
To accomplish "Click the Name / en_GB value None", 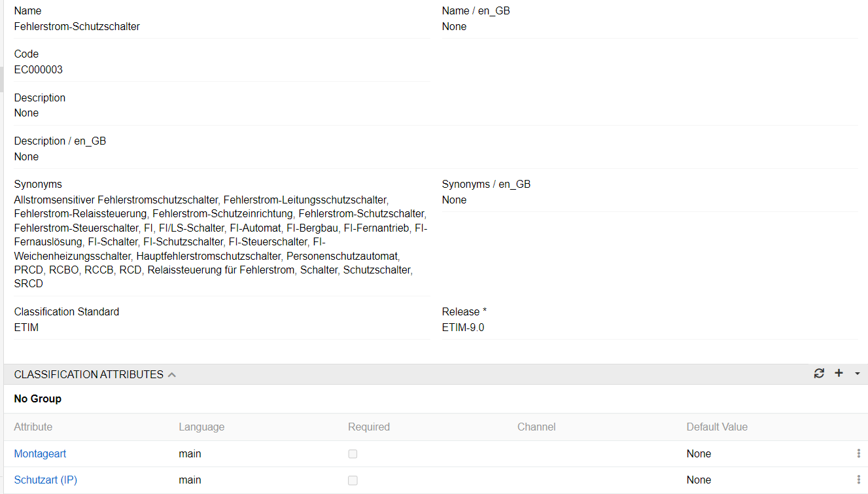I will click(454, 27).
